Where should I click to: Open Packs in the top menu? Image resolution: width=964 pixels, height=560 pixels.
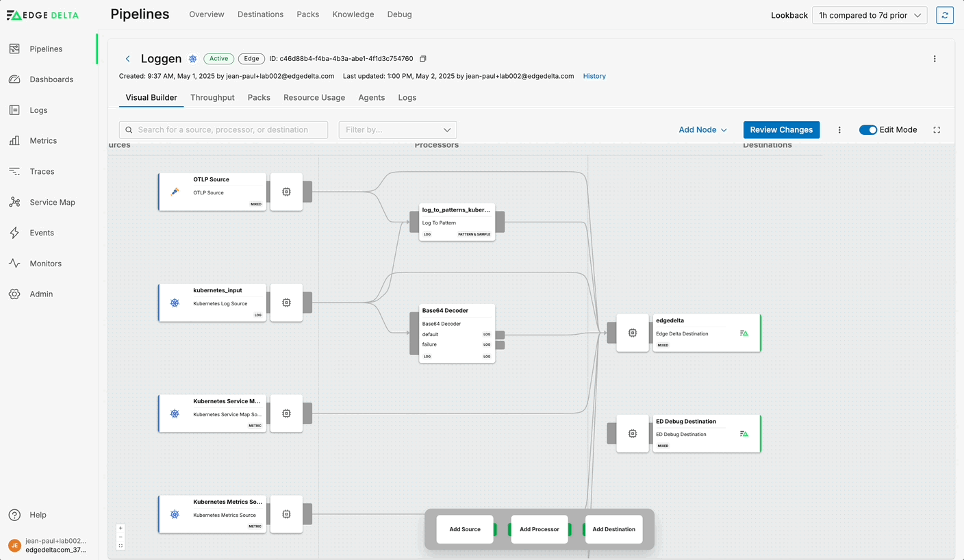tap(308, 14)
